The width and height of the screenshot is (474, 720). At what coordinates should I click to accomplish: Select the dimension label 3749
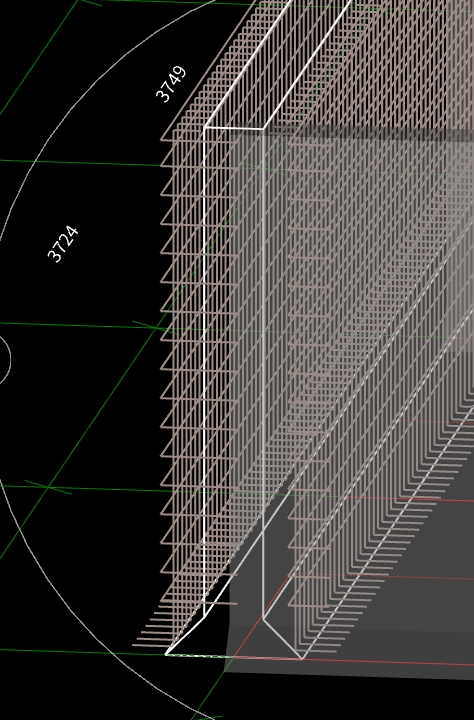pyautogui.click(x=171, y=84)
